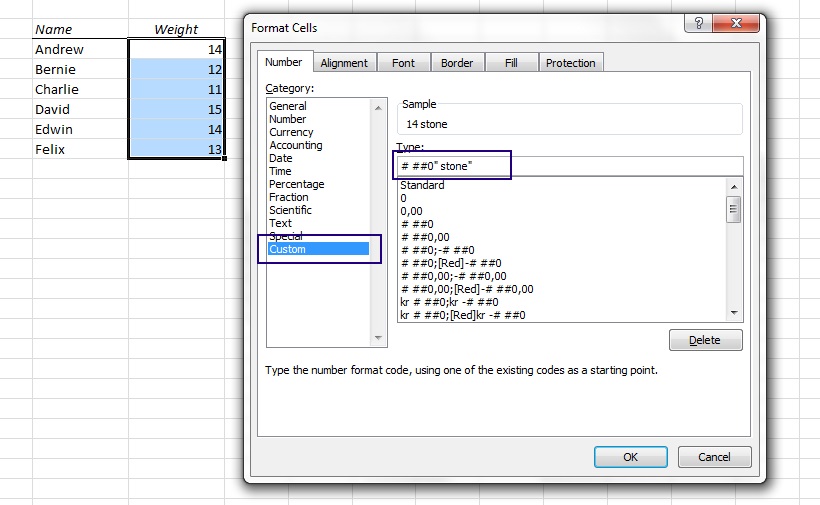Open the Font tab
The width and height of the screenshot is (820, 505).
[x=403, y=63]
